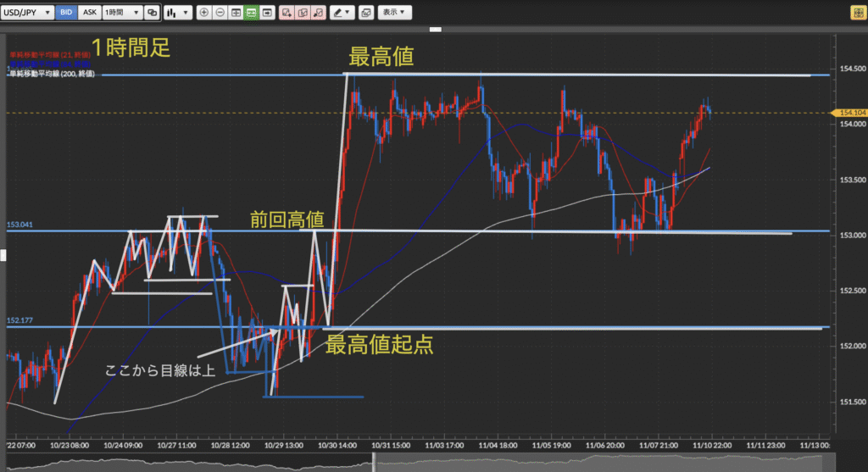Click the yellow full-screen icon at top right
The width and height of the screenshot is (868, 472).
(x=856, y=13)
